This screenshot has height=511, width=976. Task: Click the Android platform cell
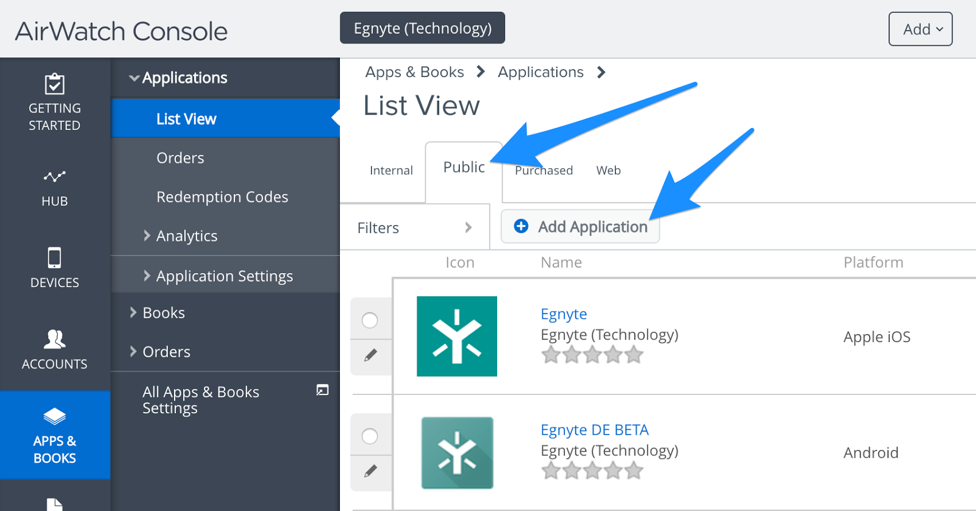pyautogui.click(x=871, y=452)
